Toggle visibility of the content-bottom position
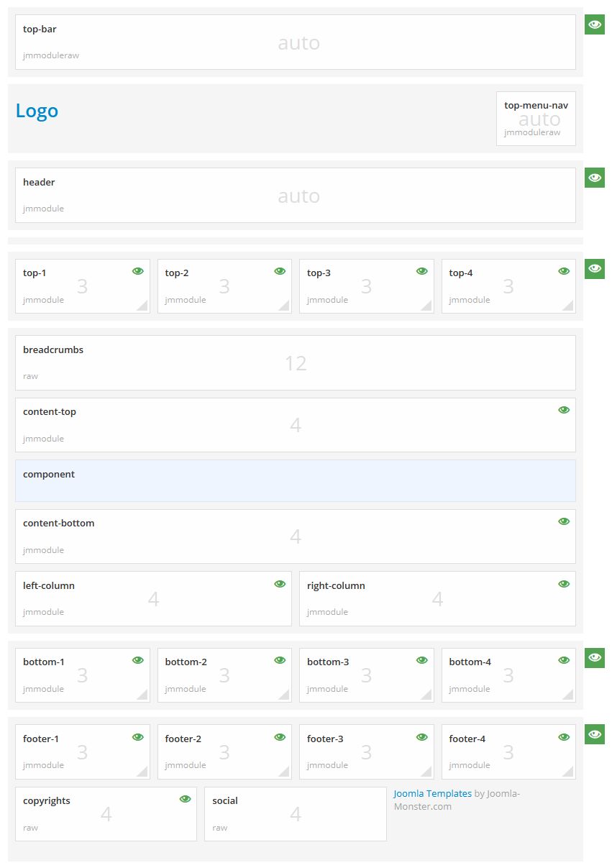The image size is (612, 868). pyautogui.click(x=564, y=521)
